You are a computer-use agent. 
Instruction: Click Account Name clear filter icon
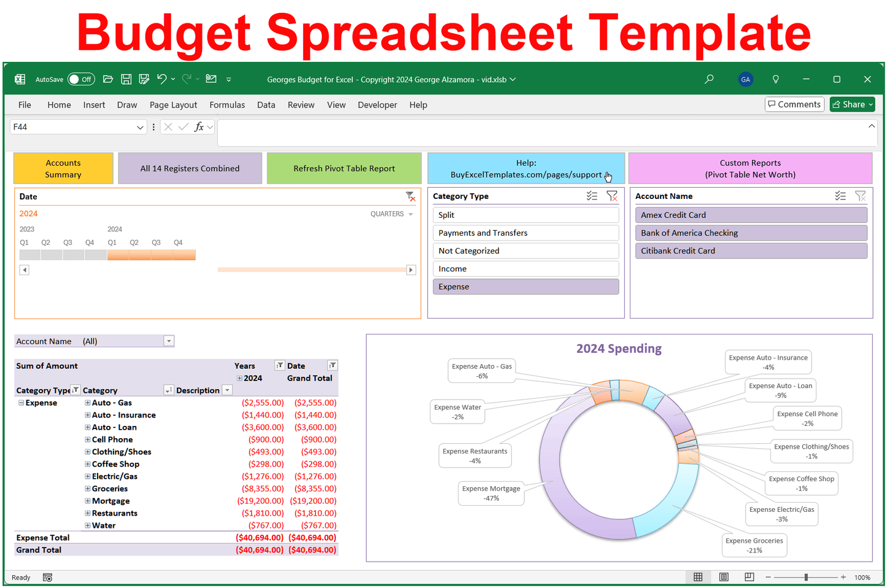pyautogui.click(x=861, y=196)
